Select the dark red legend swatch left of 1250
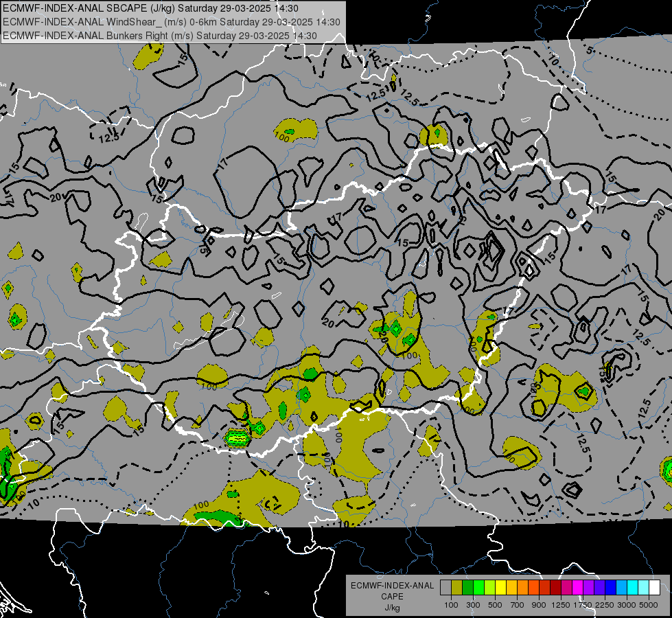Viewport: 672px width, 618px height. click(x=556, y=588)
